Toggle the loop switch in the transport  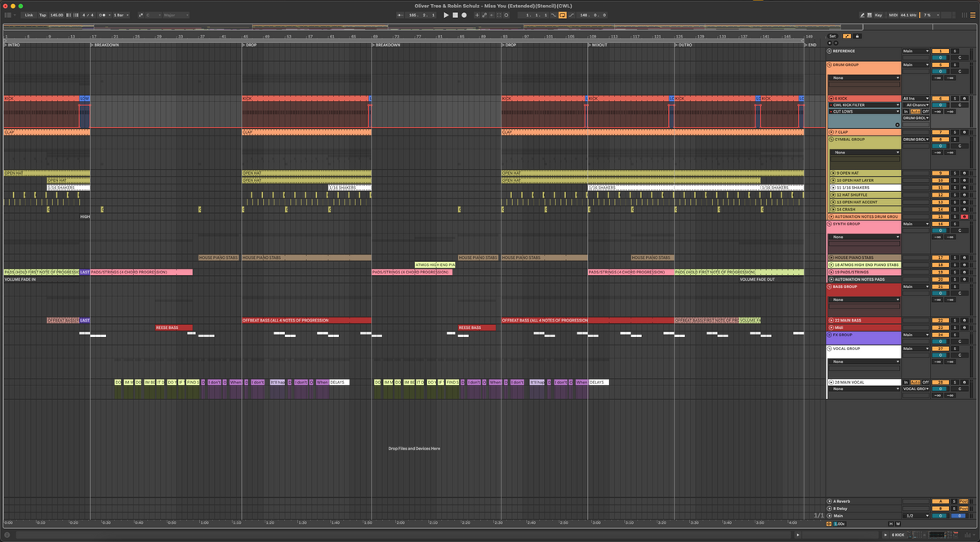coord(563,15)
